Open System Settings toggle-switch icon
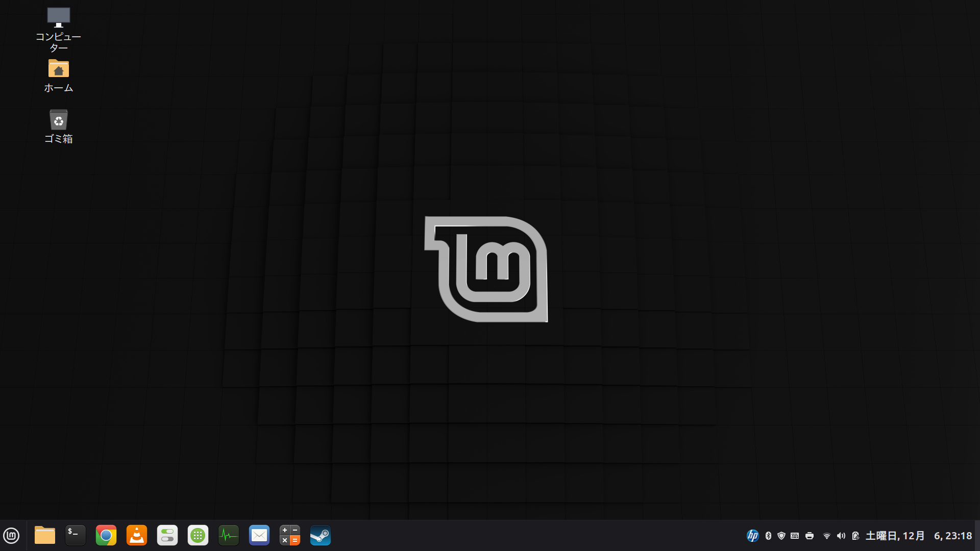The image size is (980, 551). click(x=167, y=536)
